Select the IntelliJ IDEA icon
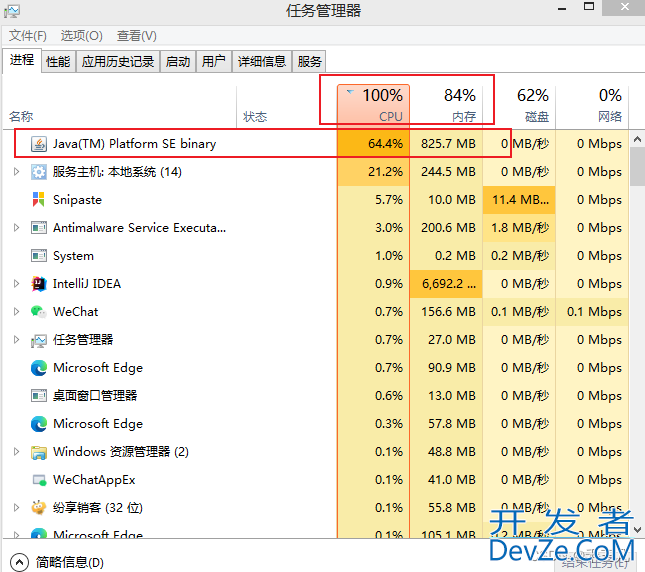 (39, 284)
